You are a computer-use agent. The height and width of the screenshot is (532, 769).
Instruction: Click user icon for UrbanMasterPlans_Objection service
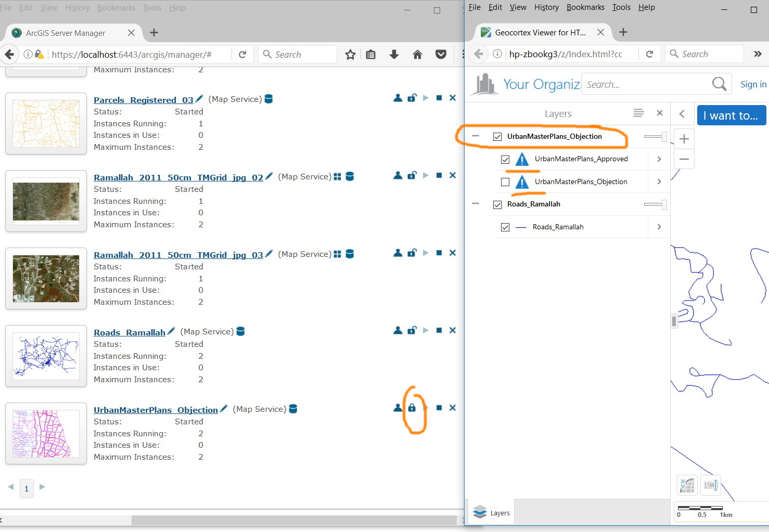(398, 408)
